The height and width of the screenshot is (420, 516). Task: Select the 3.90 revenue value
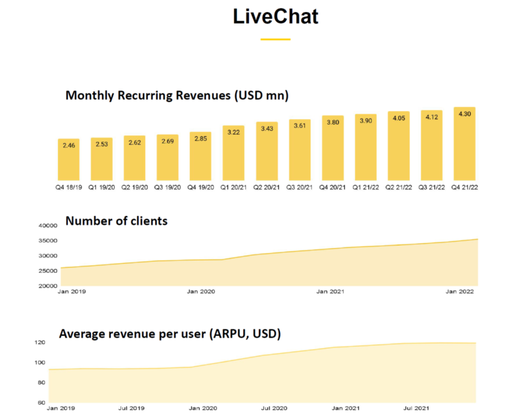366,121
